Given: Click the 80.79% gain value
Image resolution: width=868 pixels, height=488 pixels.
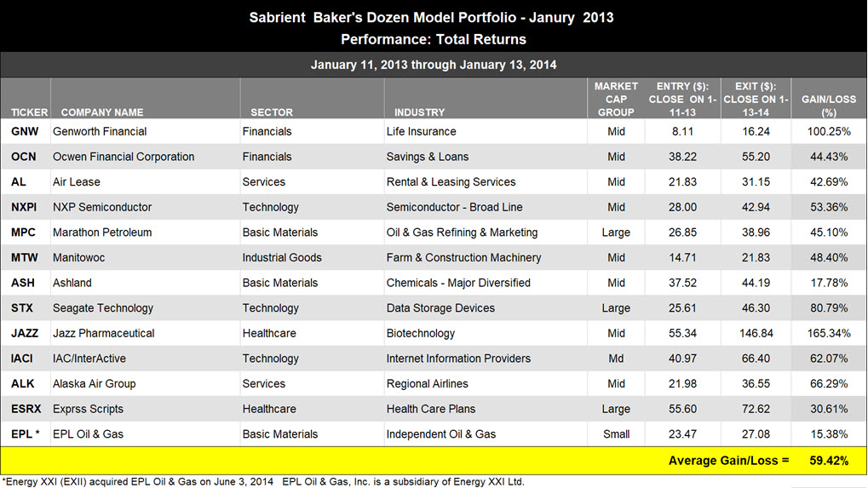Looking at the screenshot, I should click(829, 308).
